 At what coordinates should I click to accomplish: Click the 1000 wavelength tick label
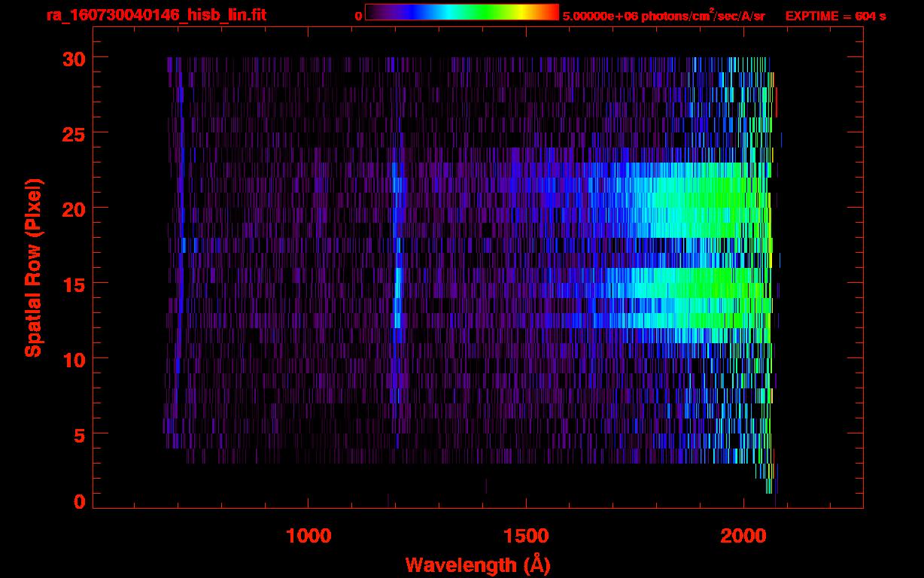309,536
